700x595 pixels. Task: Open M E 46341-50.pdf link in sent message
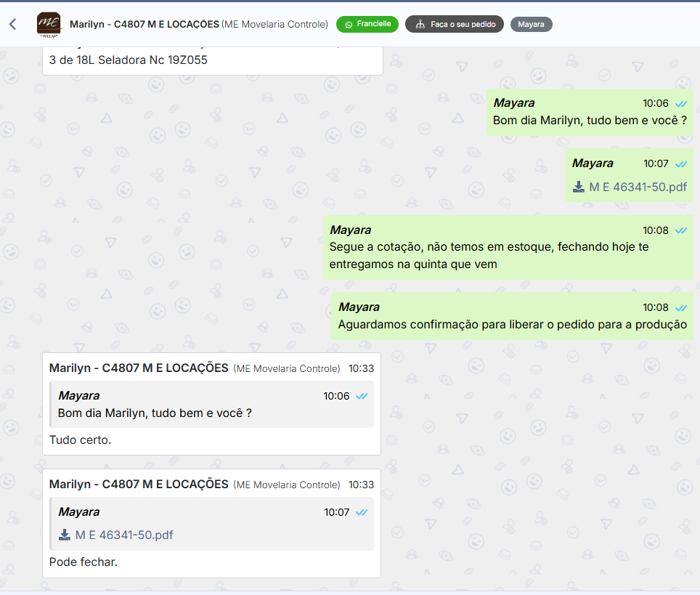click(638, 187)
